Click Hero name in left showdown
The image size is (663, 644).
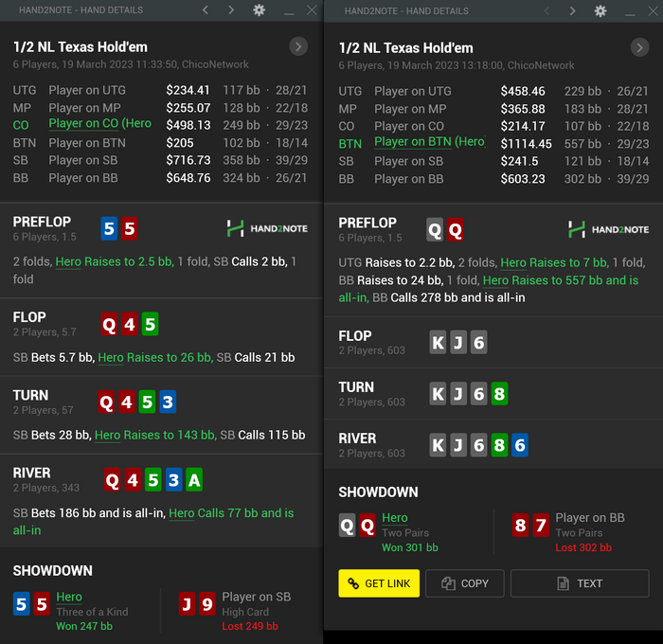pos(69,597)
